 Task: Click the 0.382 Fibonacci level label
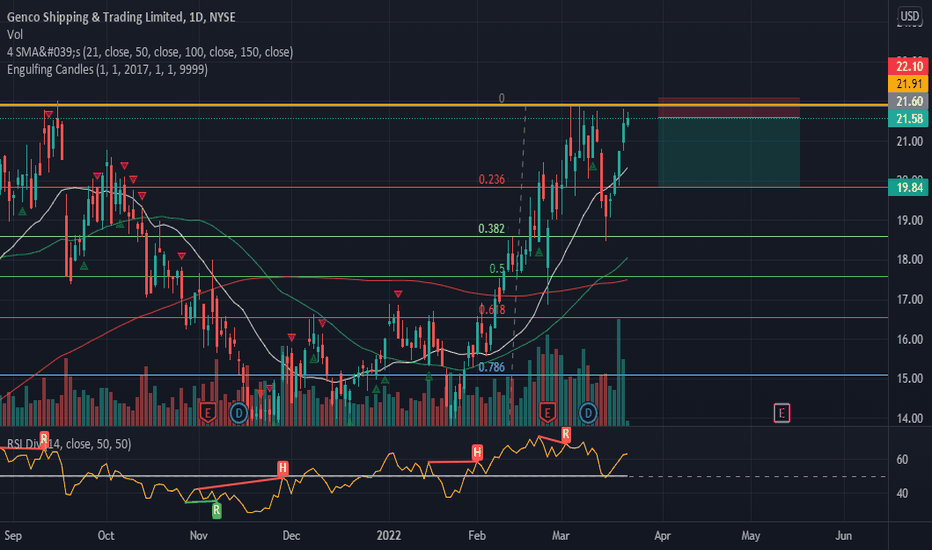(492, 228)
